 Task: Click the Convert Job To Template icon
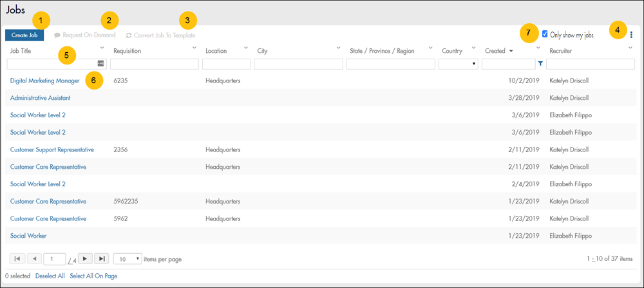tap(129, 35)
